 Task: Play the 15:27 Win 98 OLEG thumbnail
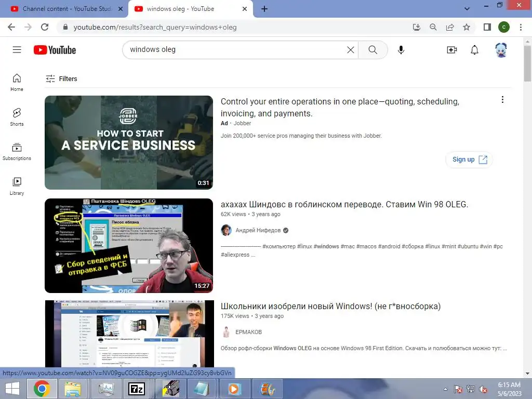pyautogui.click(x=129, y=246)
